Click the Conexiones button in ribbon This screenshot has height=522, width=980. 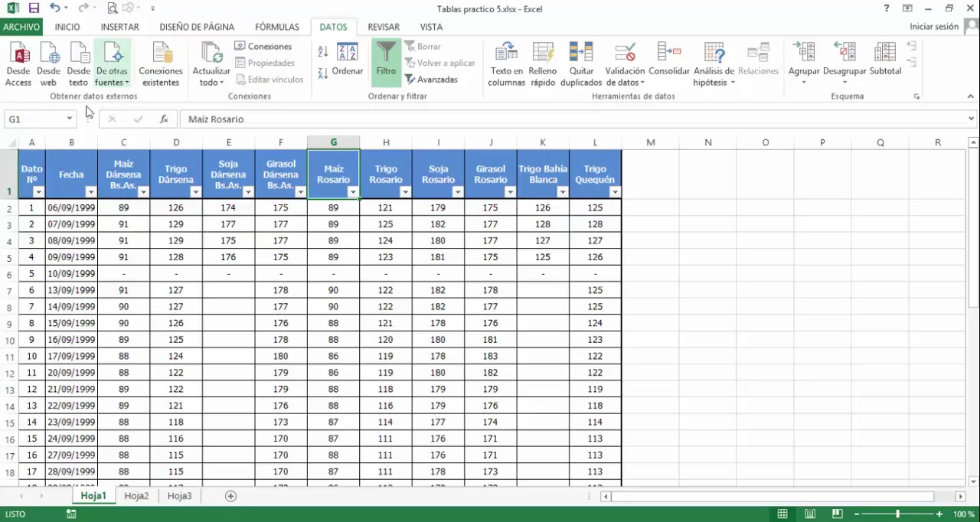coord(263,47)
